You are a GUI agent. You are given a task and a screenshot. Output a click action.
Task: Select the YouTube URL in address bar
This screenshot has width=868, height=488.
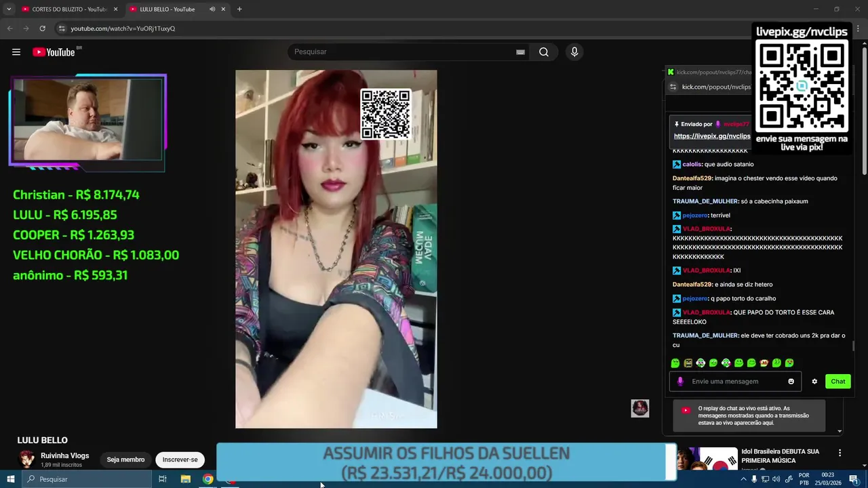pos(123,28)
